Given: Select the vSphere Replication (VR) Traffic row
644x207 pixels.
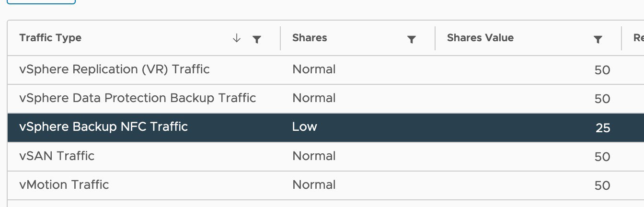Looking at the screenshot, I should pos(326,69).
